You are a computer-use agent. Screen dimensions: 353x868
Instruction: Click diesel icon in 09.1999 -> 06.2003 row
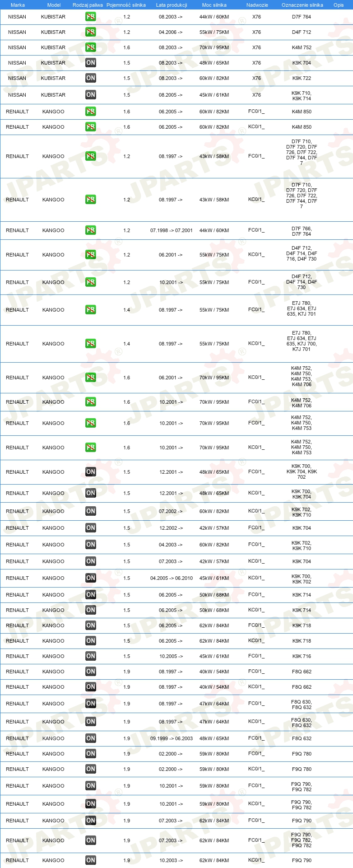tap(91, 738)
